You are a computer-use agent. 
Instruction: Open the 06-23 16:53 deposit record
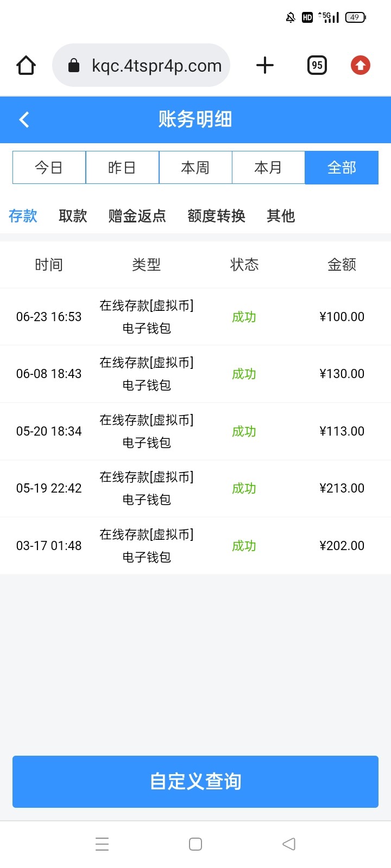coord(195,317)
